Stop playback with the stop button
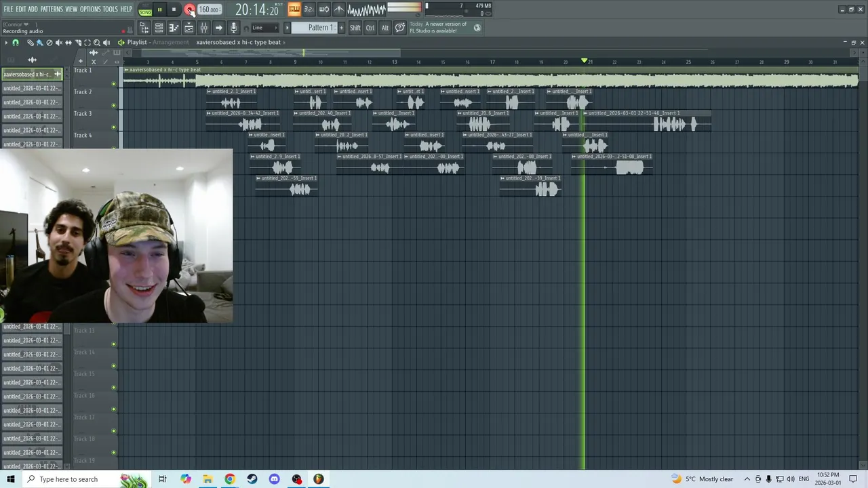The height and width of the screenshot is (488, 868). 174,9
